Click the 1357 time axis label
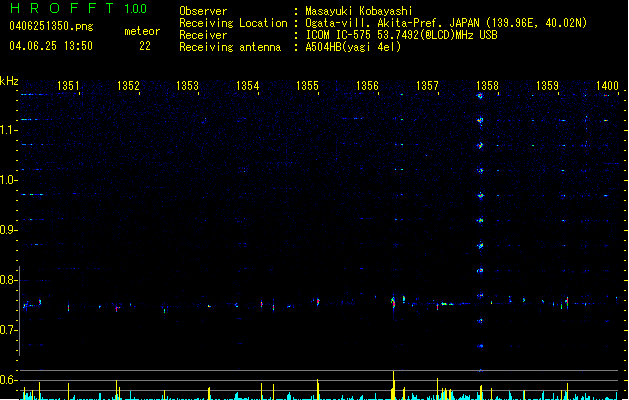 point(427,86)
